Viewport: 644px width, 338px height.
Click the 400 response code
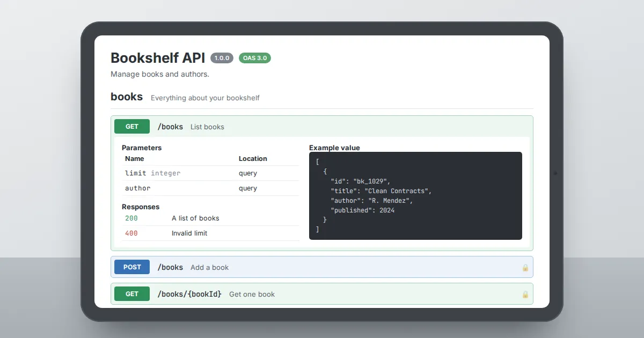pos(131,233)
